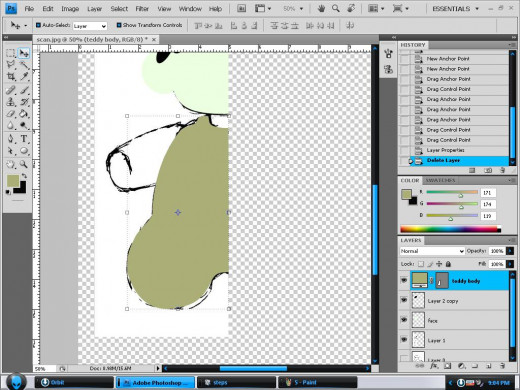Select the Brush tool
The width and height of the screenshot is (520, 390).
(x=24, y=90)
